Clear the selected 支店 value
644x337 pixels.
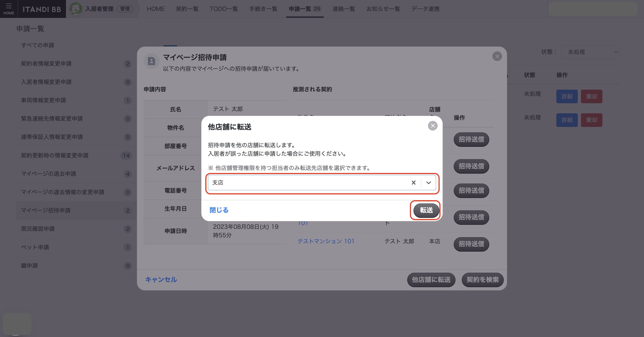[413, 183]
